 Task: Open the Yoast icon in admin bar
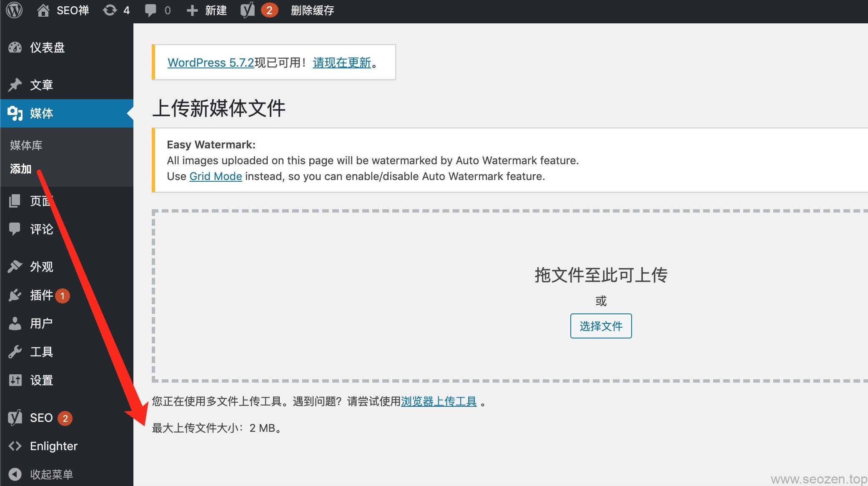click(x=247, y=10)
